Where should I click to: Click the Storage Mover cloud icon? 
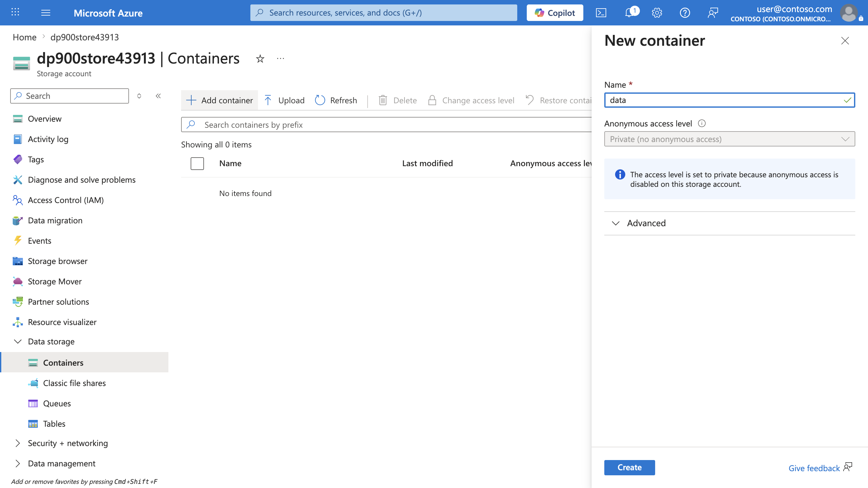point(17,281)
